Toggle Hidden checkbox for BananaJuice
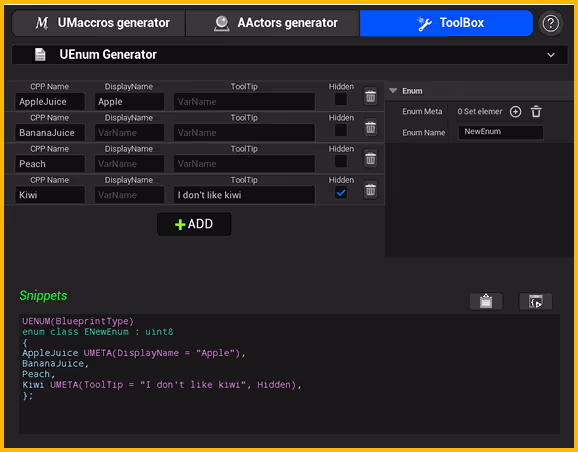Image resolution: width=578 pixels, height=452 pixels. (341, 130)
